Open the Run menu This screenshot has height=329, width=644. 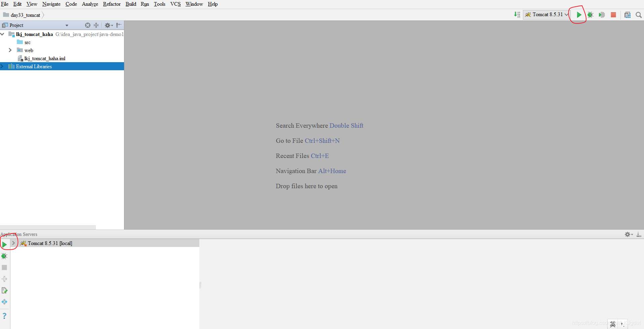(x=145, y=4)
